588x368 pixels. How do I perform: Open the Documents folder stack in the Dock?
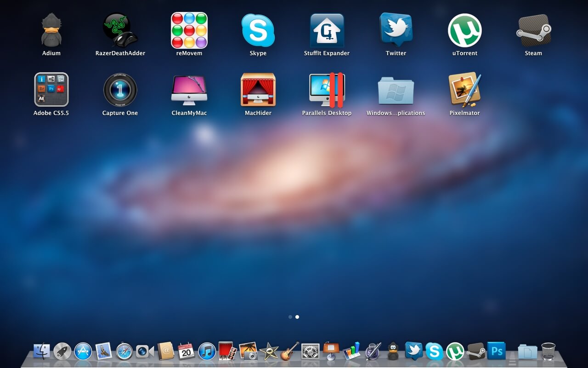(527, 351)
